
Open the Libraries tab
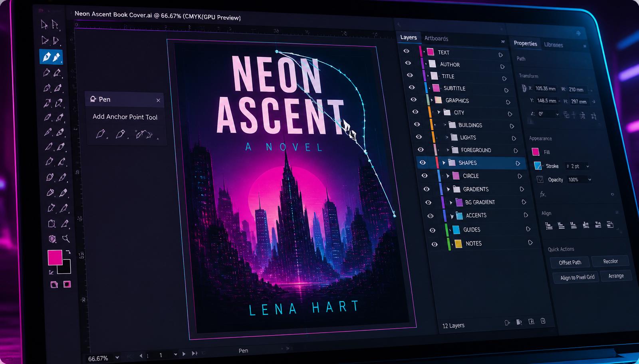[x=554, y=45]
